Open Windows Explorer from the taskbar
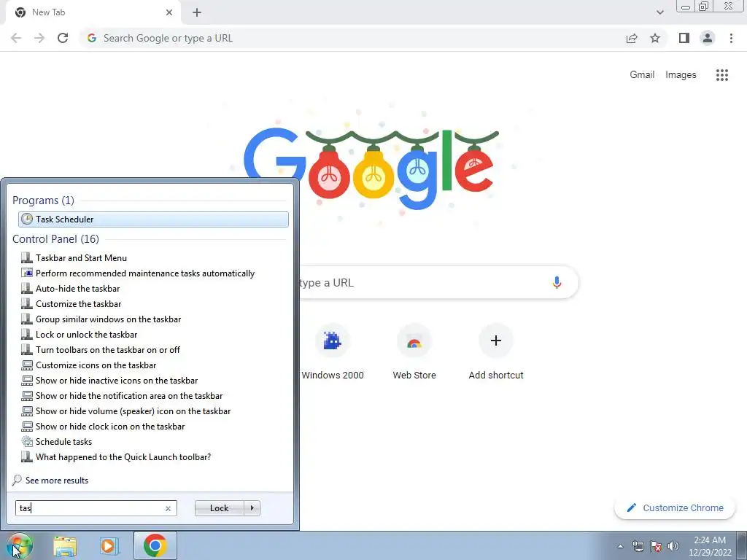This screenshot has height=560, width=747. click(65, 546)
